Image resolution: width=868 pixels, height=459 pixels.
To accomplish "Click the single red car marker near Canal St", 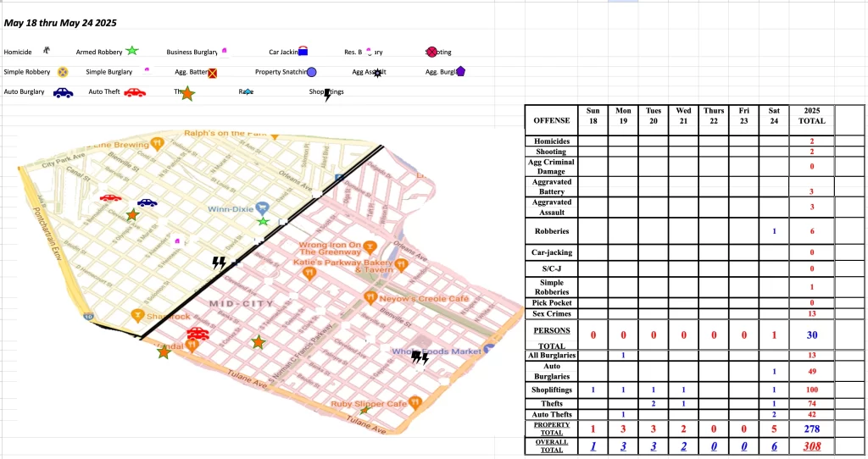I will click(x=111, y=198).
